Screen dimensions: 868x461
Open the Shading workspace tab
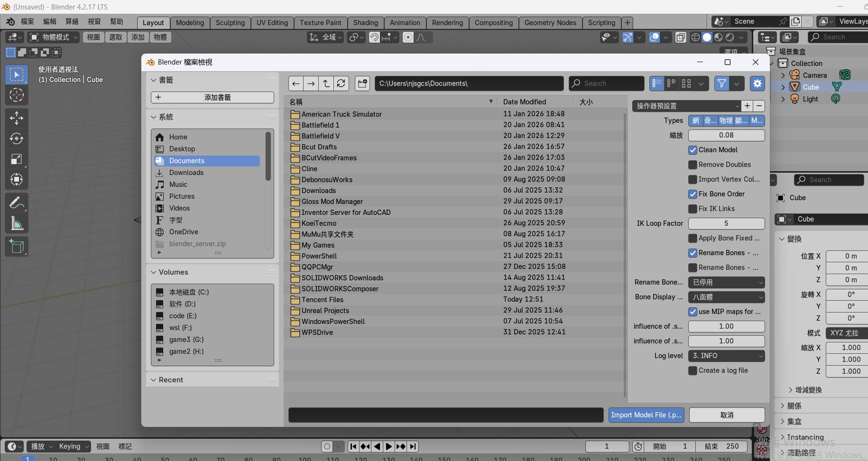pos(366,23)
